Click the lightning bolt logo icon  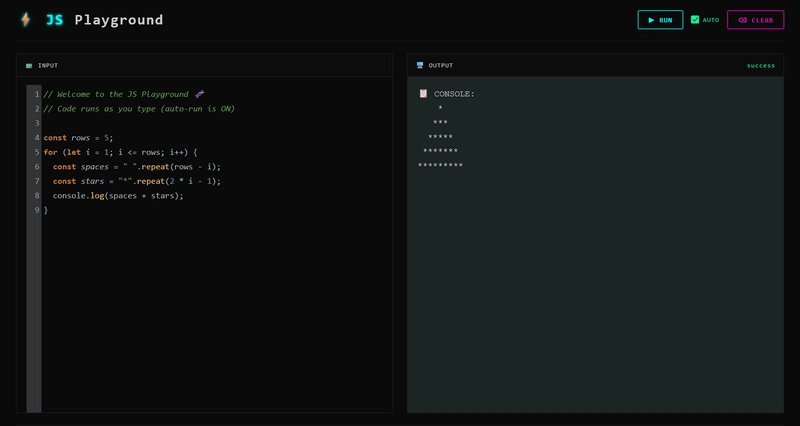(x=26, y=20)
